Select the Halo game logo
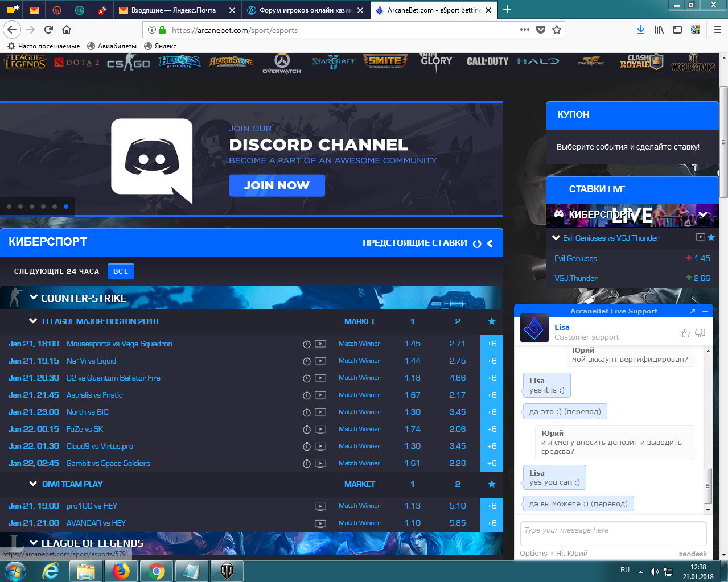728x582 pixels. tap(538, 61)
